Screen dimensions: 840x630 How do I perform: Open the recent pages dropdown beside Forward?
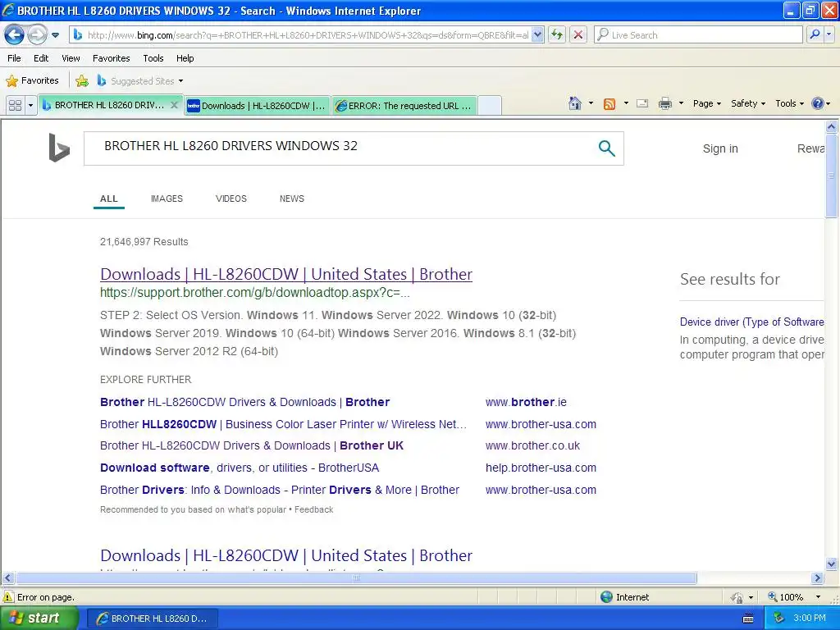pos(55,35)
